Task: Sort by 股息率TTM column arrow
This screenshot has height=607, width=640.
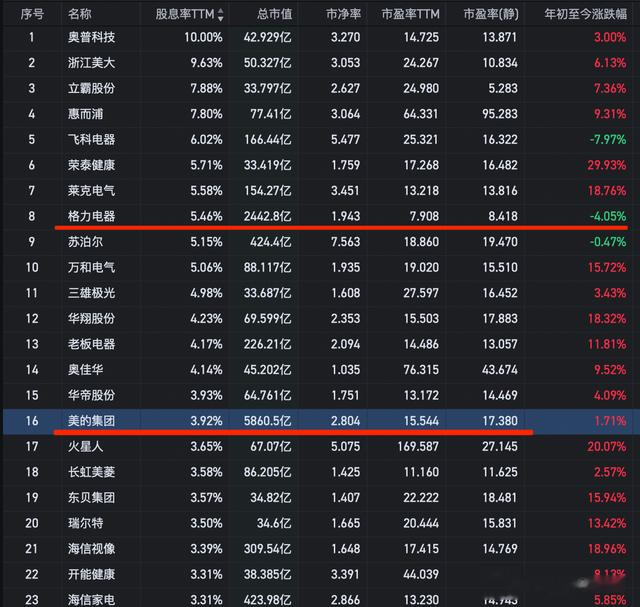Action: coord(221,15)
